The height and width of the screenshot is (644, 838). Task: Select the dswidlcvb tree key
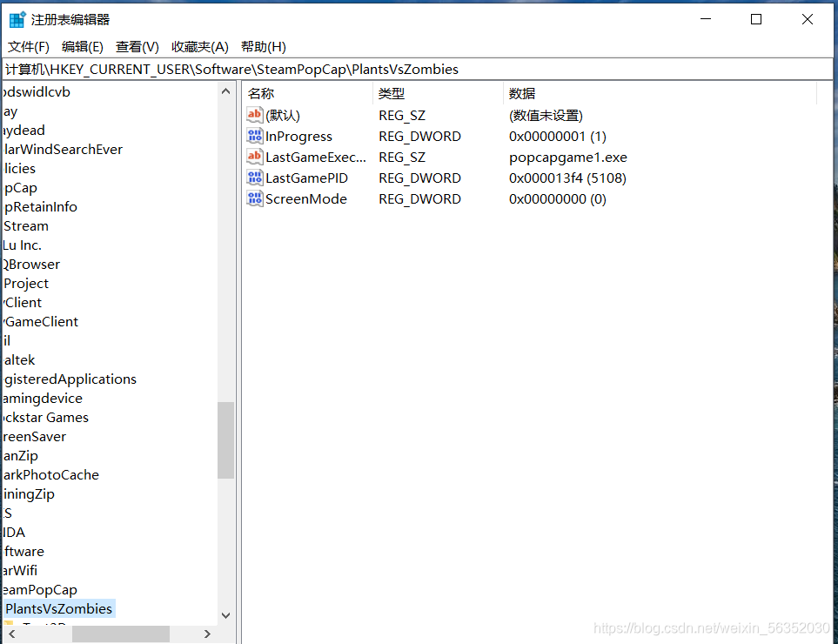click(37, 92)
